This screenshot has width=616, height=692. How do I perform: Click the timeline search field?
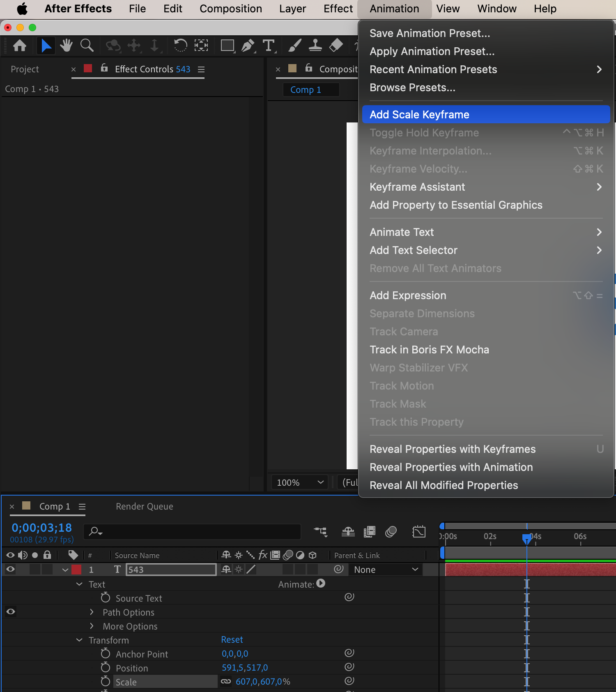coord(197,531)
